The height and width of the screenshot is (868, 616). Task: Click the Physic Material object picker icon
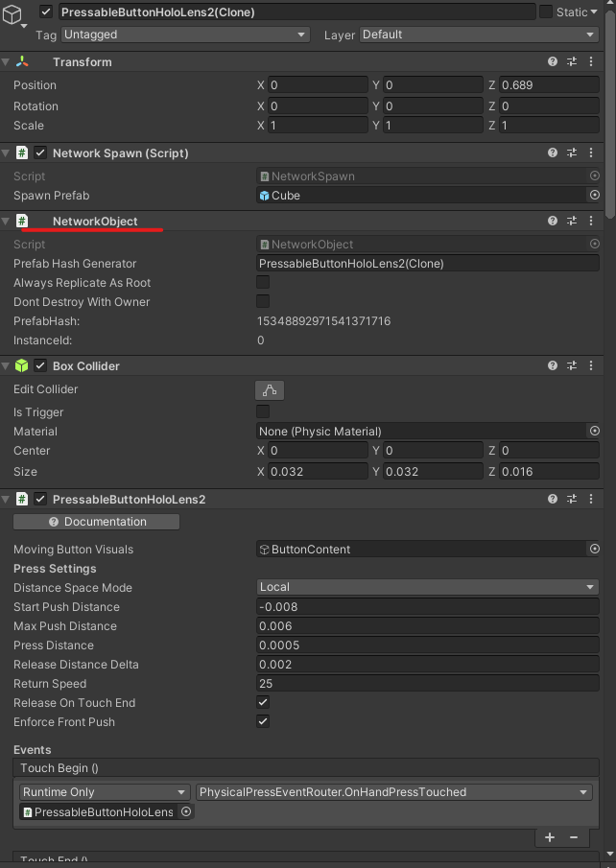coord(595,432)
